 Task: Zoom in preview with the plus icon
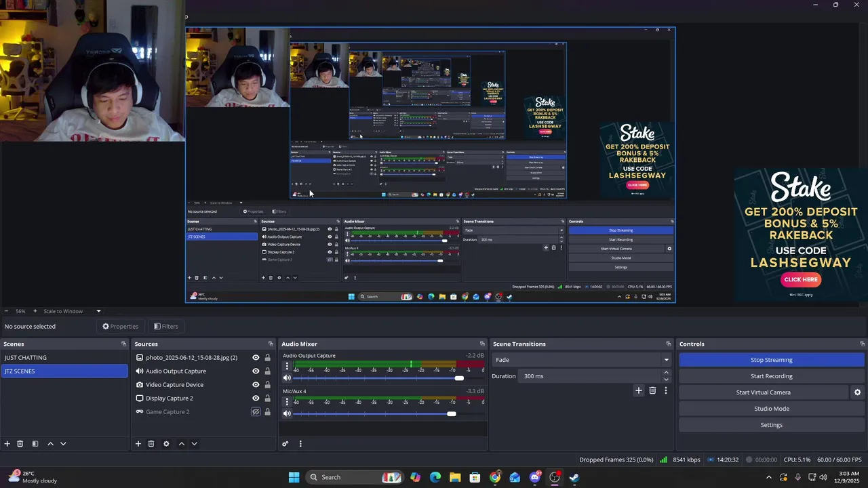click(x=35, y=311)
